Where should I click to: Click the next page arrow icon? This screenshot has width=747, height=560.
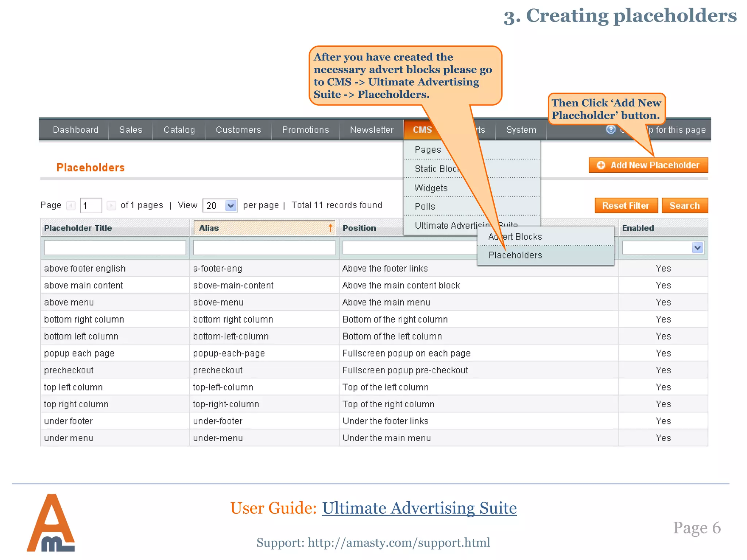(x=111, y=206)
